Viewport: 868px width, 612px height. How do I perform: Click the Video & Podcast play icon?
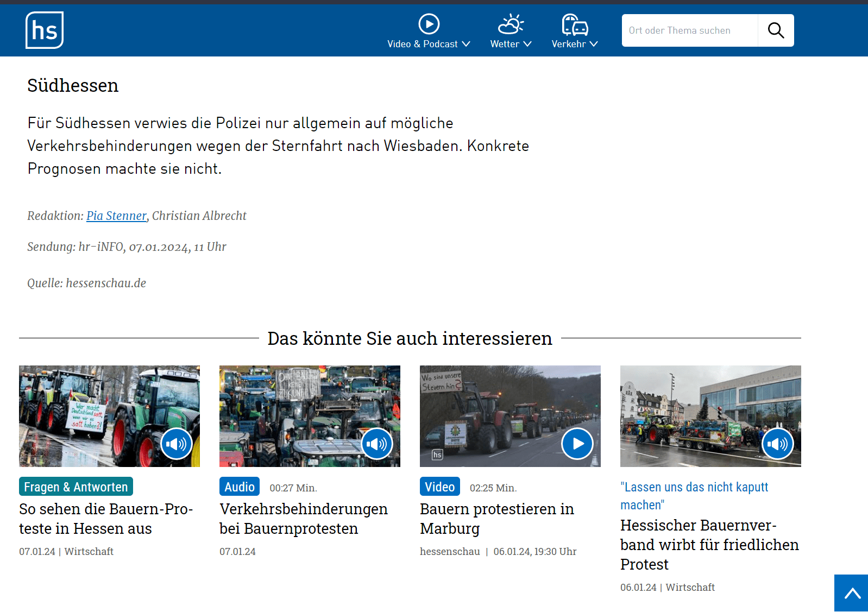[x=429, y=24]
